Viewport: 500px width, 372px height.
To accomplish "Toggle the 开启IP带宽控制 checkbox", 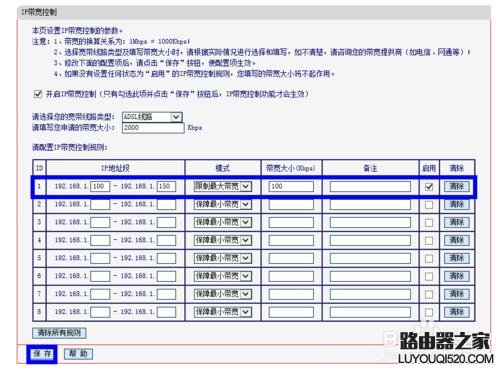I will point(38,94).
